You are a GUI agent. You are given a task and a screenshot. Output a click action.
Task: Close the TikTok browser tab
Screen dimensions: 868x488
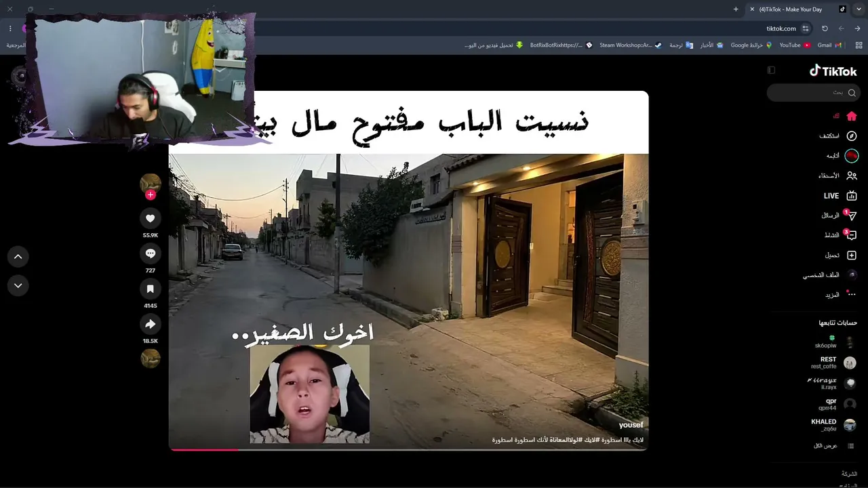click(752, 9)
